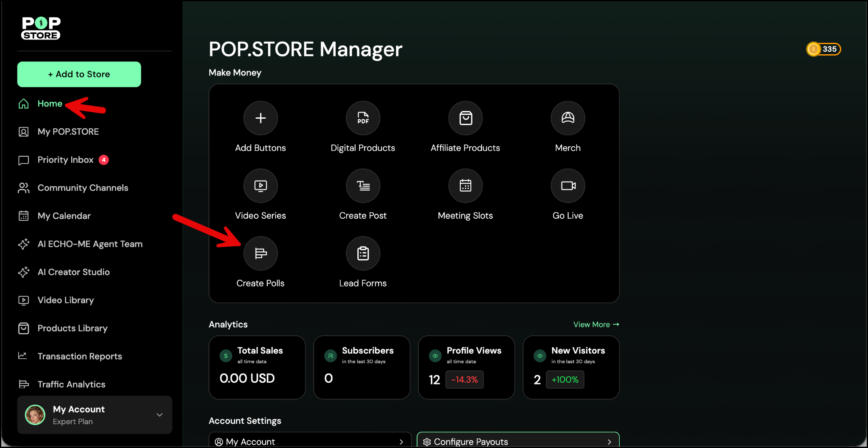This screenshot has height=448, width=868.
Task: Click the Add to Store button
Action: pos(79,74)
